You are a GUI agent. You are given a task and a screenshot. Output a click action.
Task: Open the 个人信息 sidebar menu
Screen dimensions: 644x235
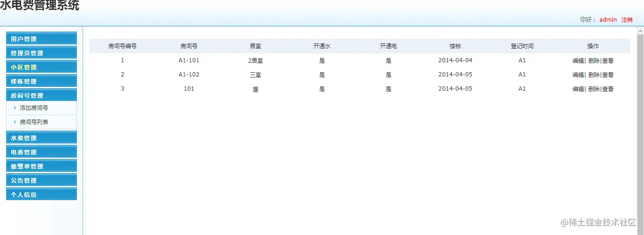(x=42, y=194)
